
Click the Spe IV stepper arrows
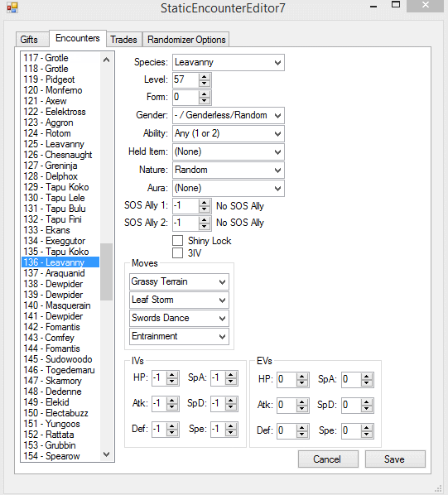pos(231,430)
